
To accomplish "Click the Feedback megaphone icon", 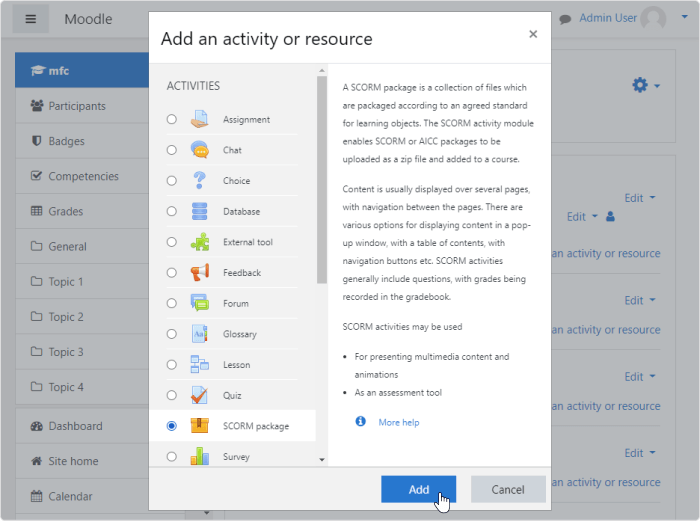I will tap(199, 273).
